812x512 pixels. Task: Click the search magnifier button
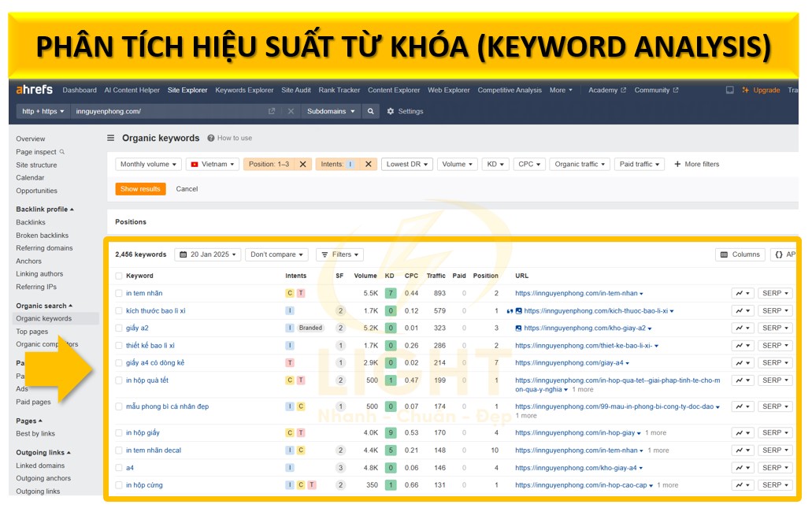tap(371, 111)
